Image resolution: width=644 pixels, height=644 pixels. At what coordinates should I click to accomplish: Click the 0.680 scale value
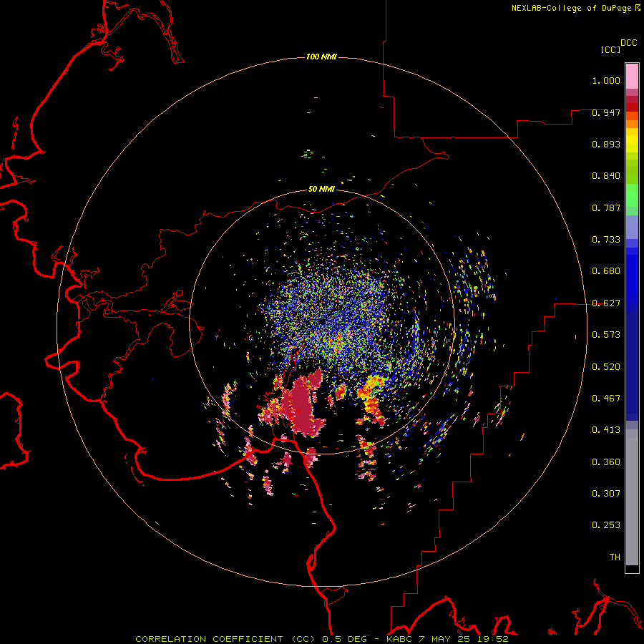606,271
